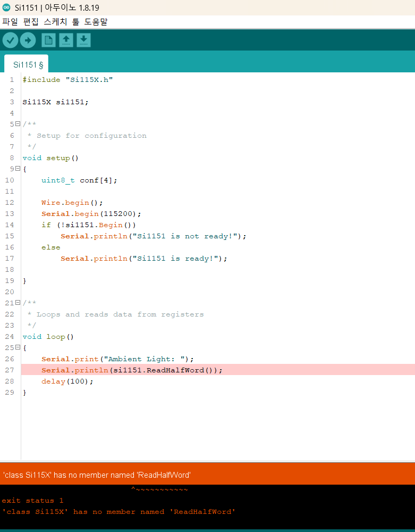
Task: Place cursor on #include "Si115X.h" line
Action: click(67, 80)
